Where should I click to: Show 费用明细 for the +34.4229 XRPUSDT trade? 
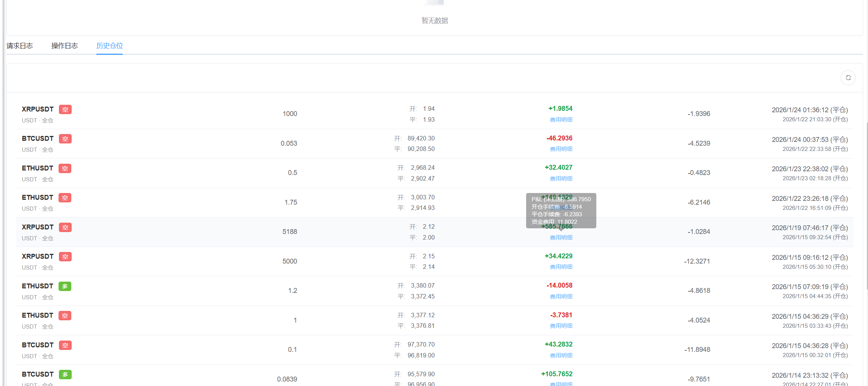pos(561,267)
